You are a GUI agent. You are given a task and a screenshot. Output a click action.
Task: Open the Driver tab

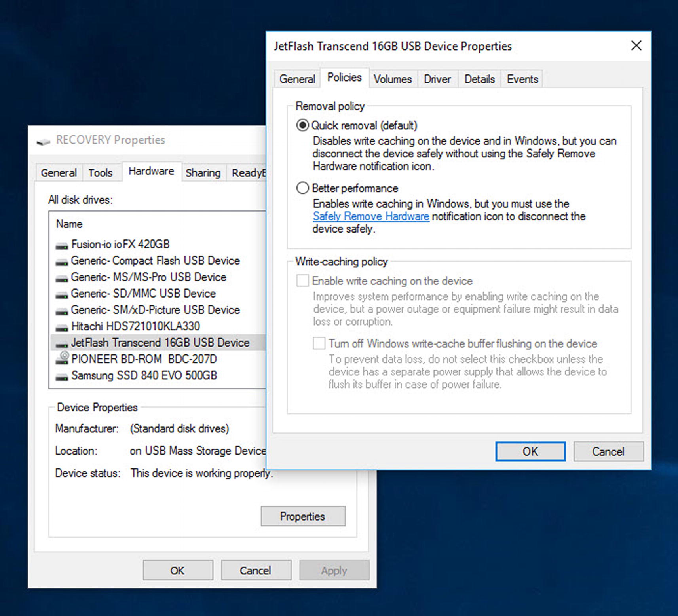point(437,79)
